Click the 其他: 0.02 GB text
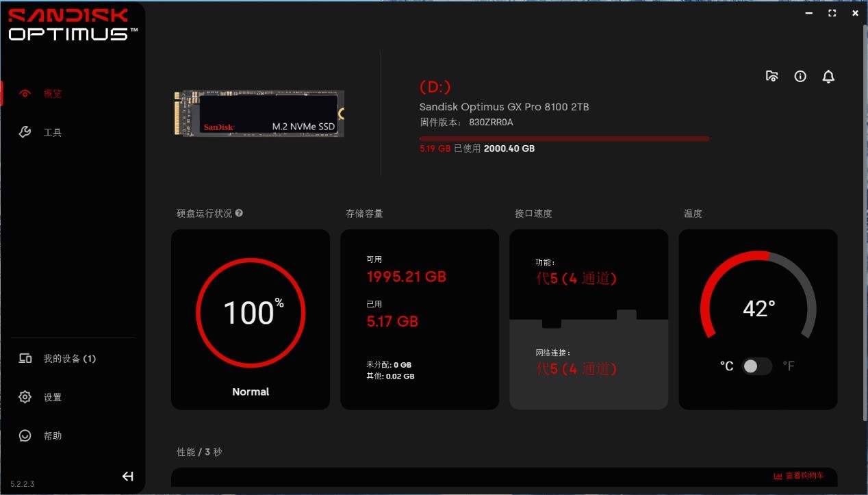 tap(390, 376)
